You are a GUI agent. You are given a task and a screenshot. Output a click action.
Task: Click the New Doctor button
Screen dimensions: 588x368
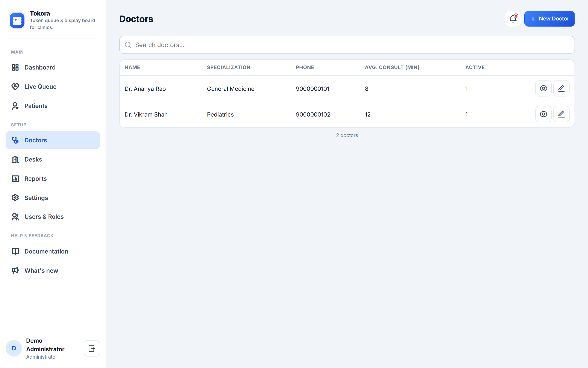pos(549,19)
